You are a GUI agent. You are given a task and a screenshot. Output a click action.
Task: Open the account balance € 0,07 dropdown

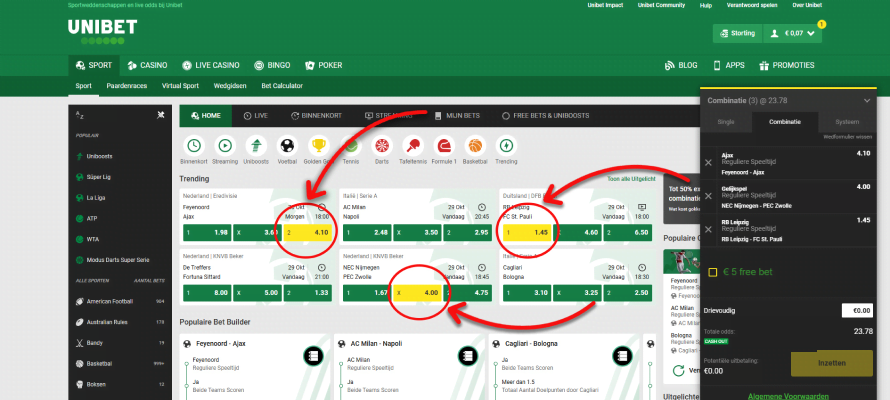792,33
